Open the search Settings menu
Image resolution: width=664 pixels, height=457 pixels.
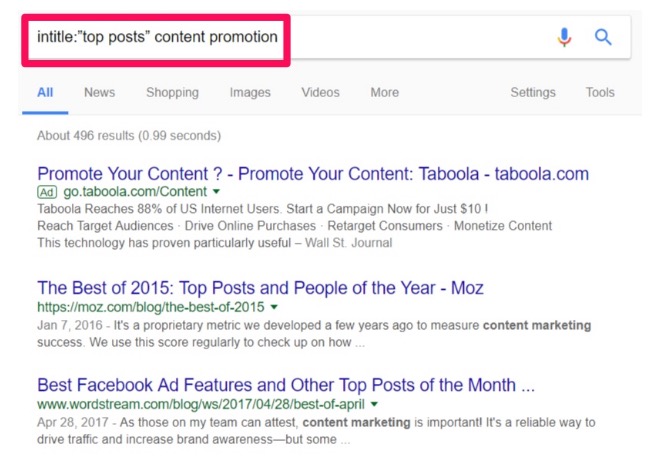pos(533,92)
